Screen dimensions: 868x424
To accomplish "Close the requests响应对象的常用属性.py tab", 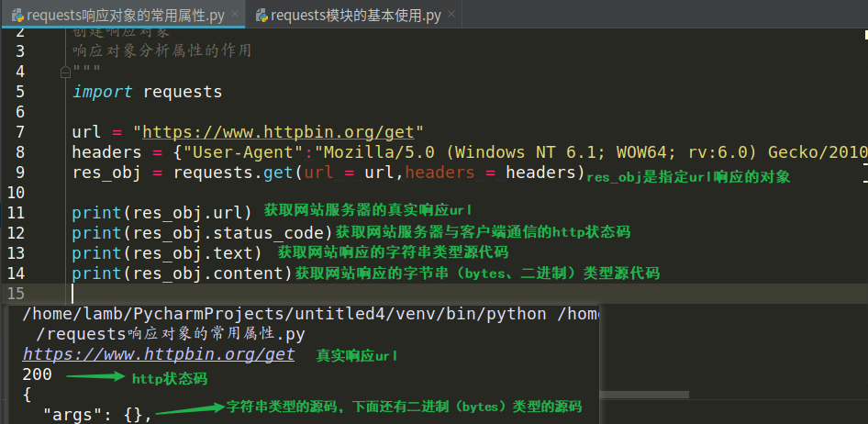I will pyautogui.click(x=235, y=16).
